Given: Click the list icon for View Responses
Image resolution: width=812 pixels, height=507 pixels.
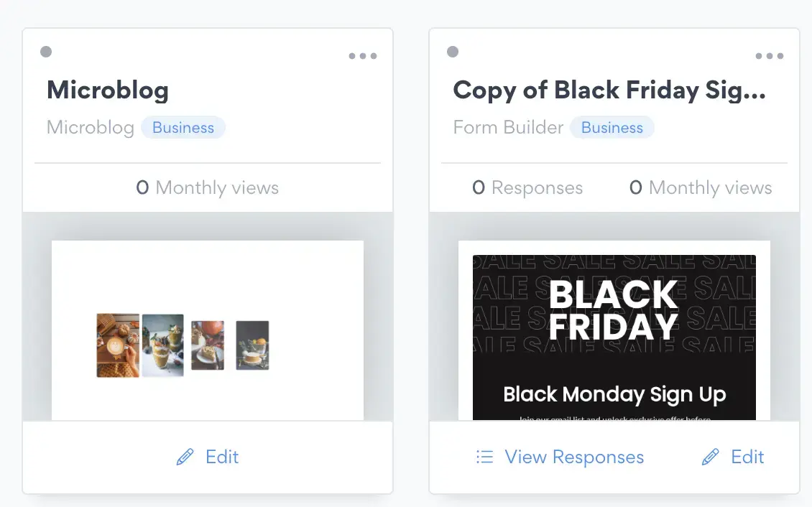Looking at the screenshot, I should point(485,457).
